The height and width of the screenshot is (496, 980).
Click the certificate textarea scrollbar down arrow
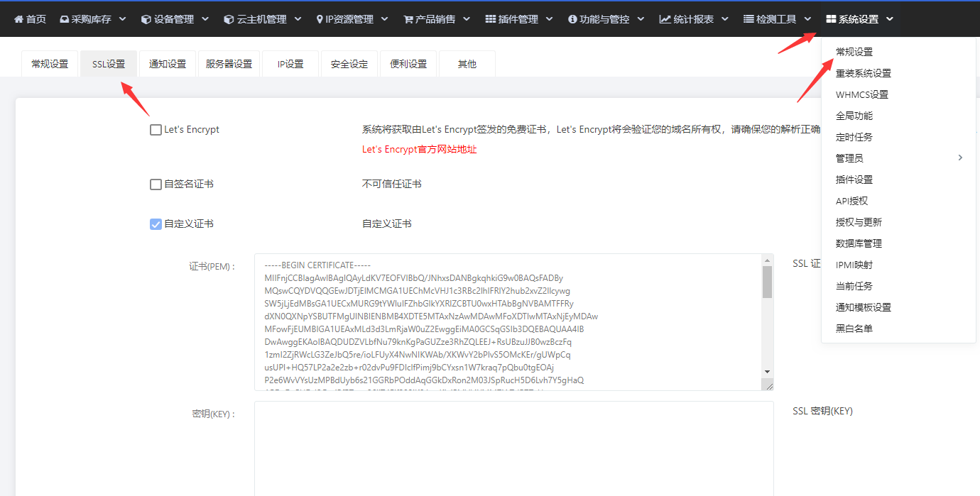click(x=767, y=371)
